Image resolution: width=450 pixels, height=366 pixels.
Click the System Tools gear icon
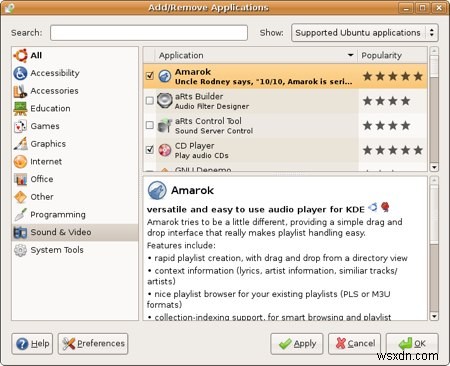(x=20, y=250)
